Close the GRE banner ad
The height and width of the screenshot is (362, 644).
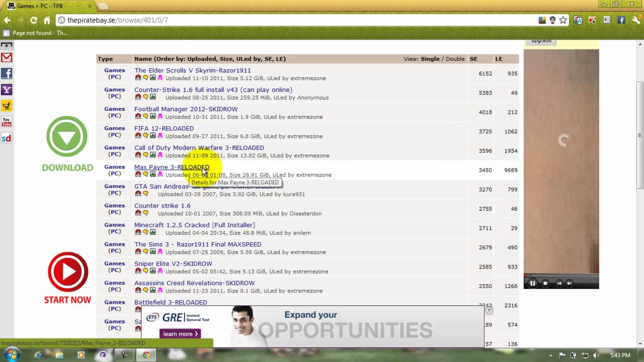click(489, 310)
